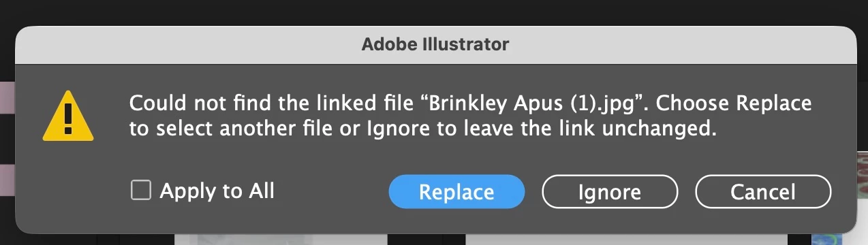Click the yellow warning triangle icon
This screenshot has width=868, height=245.
coord(67,116)
